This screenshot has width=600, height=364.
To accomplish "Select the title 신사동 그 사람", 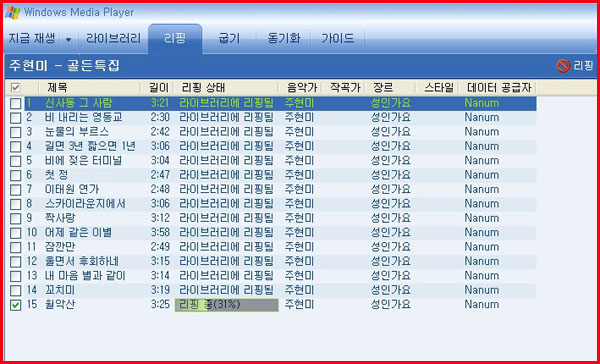I will 78,103.
